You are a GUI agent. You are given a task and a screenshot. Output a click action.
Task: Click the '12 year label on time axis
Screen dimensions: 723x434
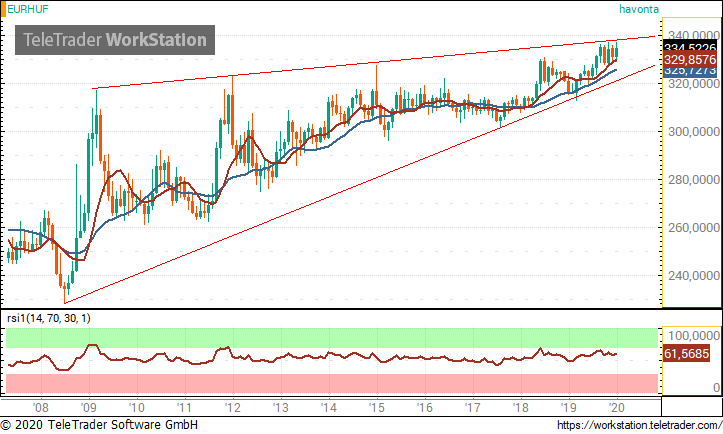coord(232,408)
